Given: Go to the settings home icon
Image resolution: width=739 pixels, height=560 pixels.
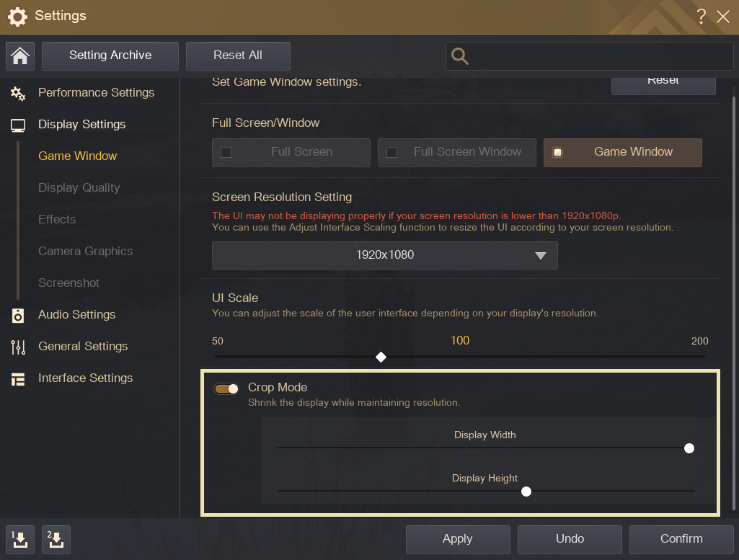Looking at the screenshot, I should 19,56.
